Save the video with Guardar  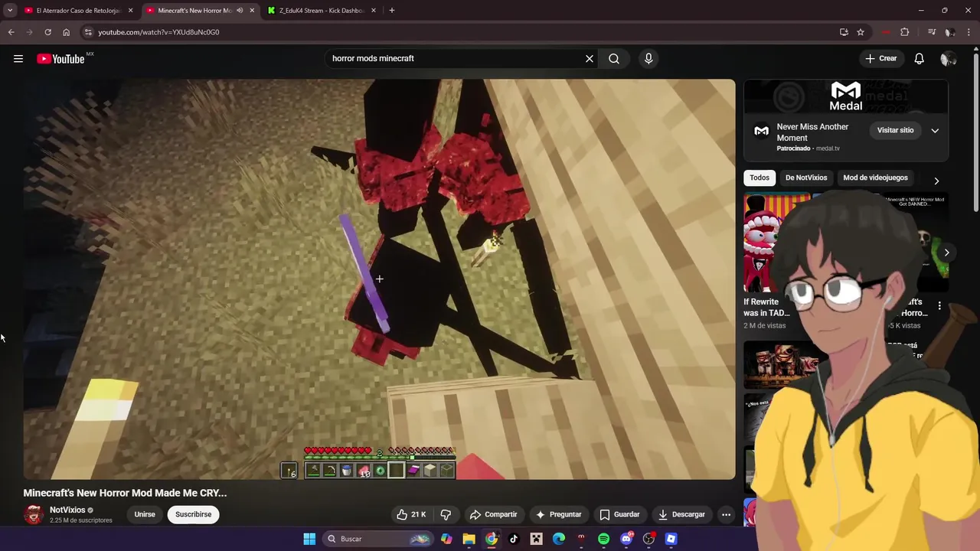619,514
